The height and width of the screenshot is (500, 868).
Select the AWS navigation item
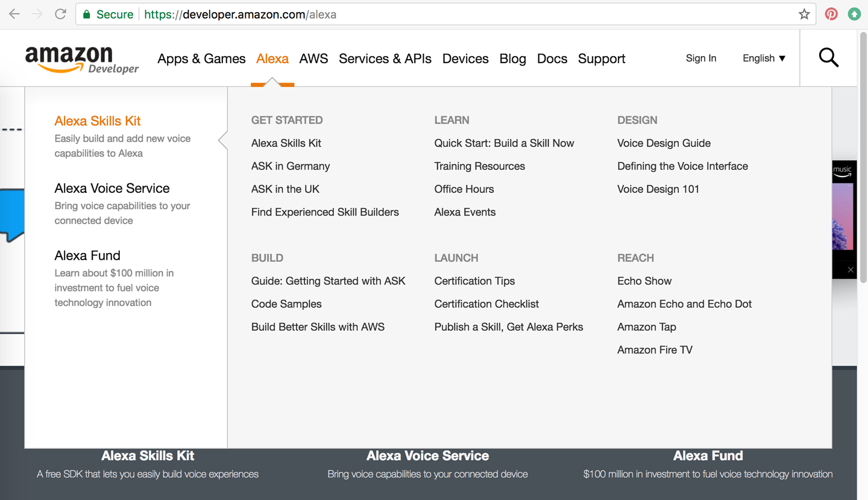pyautogui.click(x=313, y=59)
